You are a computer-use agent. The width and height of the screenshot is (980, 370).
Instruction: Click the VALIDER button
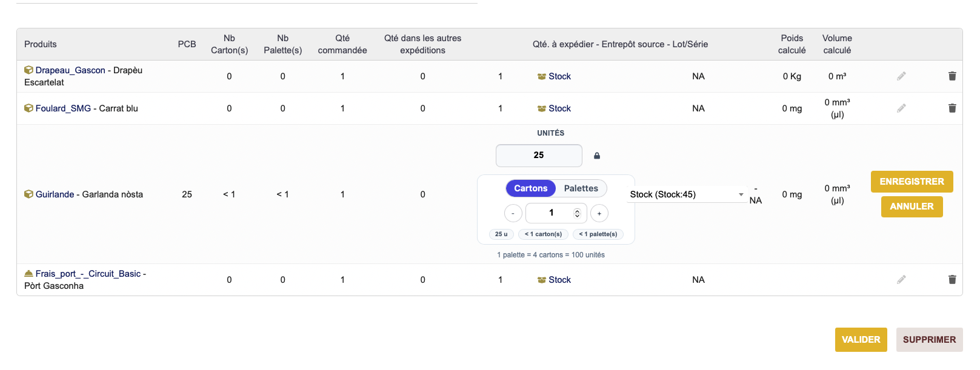coord(861,340)
